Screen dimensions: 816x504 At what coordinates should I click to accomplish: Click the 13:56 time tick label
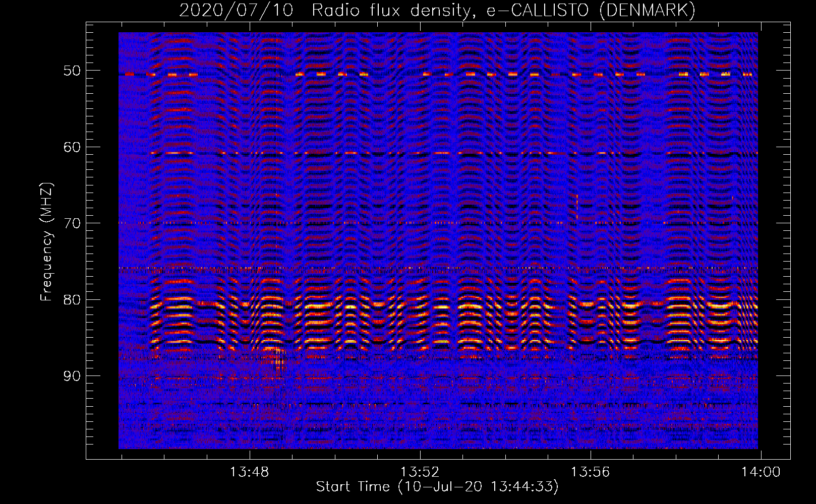(590, 472)
